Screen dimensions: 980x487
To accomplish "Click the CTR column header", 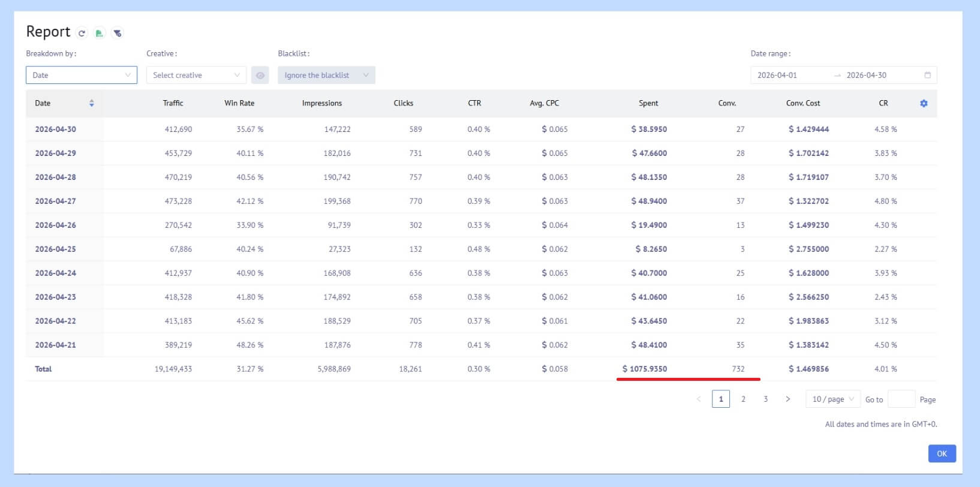I will 474,103.
